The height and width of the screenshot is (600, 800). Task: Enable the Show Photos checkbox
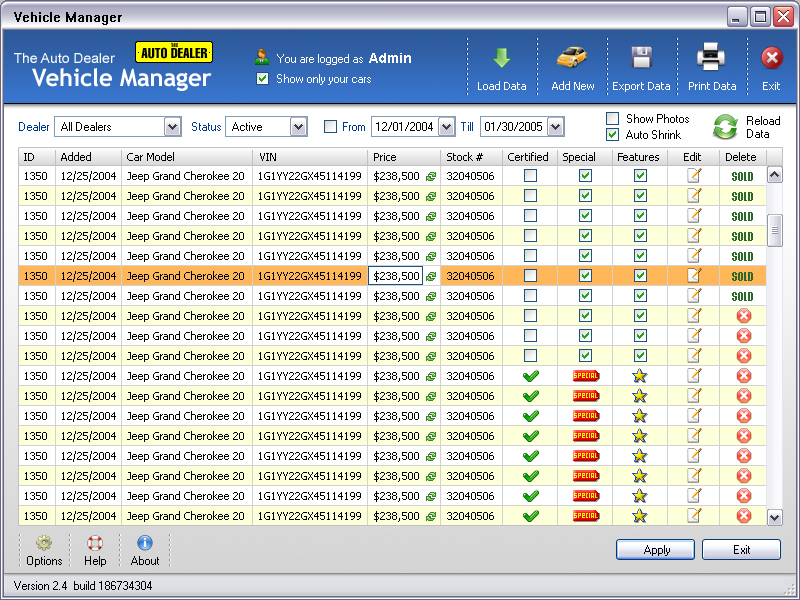(612, 119)
